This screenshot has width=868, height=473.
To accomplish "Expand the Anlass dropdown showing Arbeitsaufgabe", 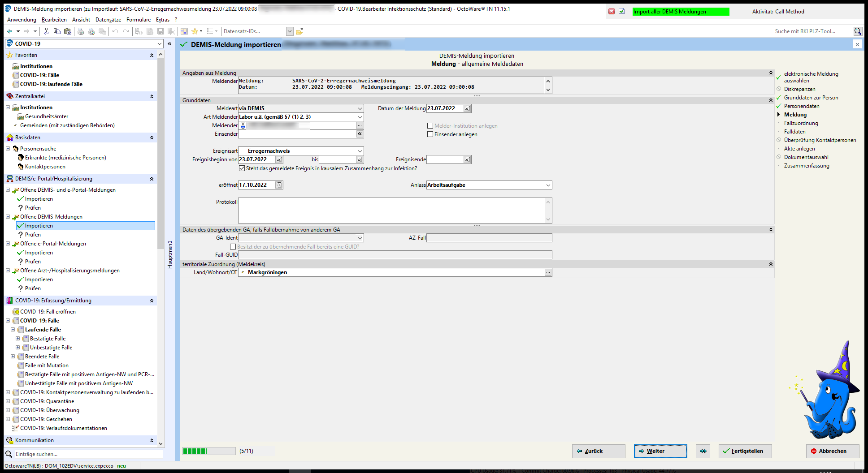I will [548, 185].
